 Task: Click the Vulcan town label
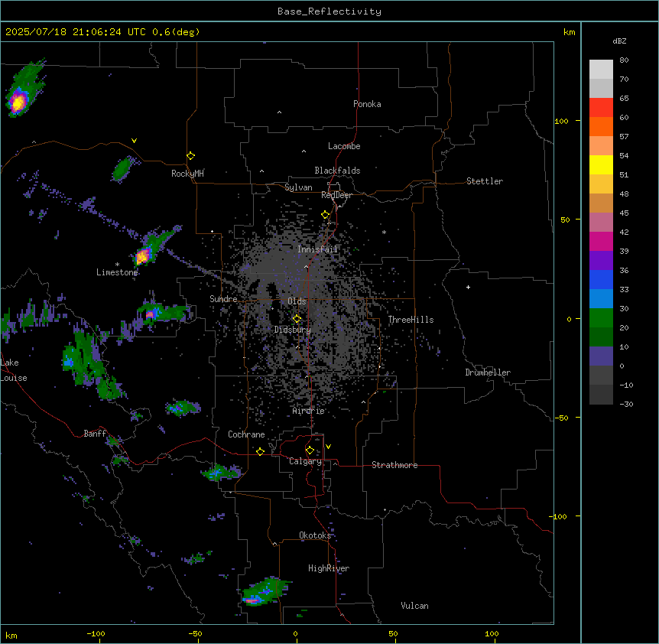point(414,606)
